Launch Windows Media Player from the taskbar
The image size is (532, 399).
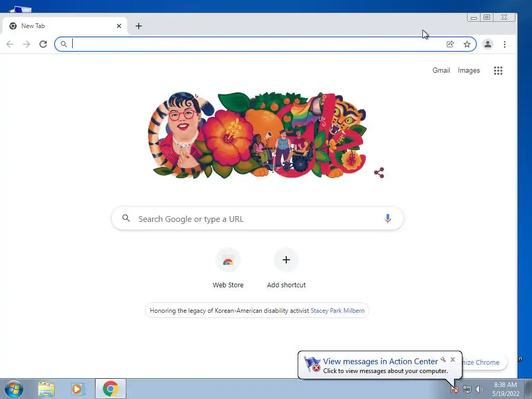click(x=78, y=389)
